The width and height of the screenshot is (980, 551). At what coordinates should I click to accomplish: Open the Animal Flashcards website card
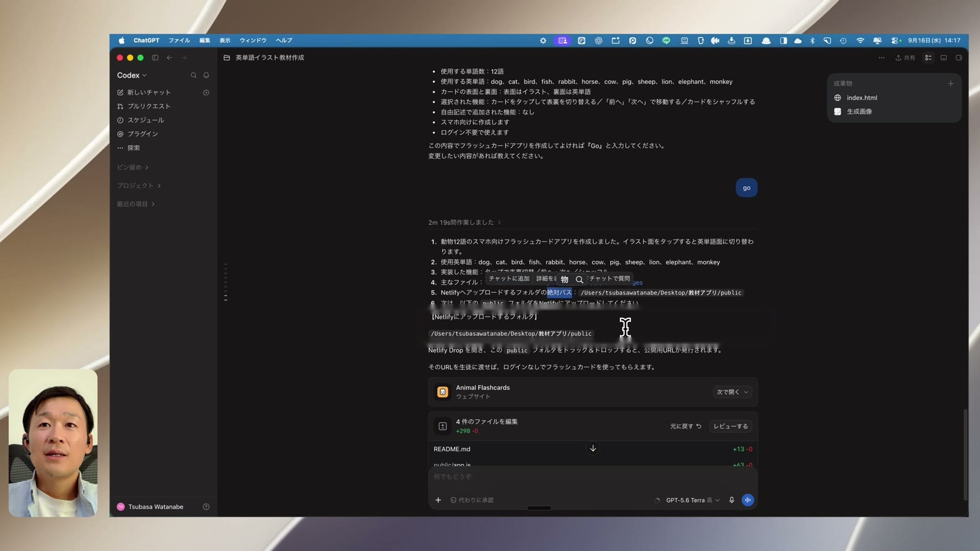[593, 392]
